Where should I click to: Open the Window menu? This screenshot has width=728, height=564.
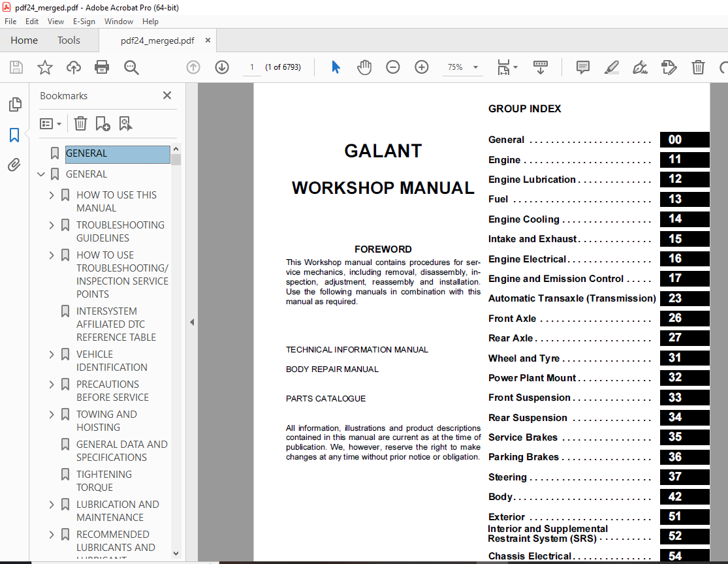(119, 22)
